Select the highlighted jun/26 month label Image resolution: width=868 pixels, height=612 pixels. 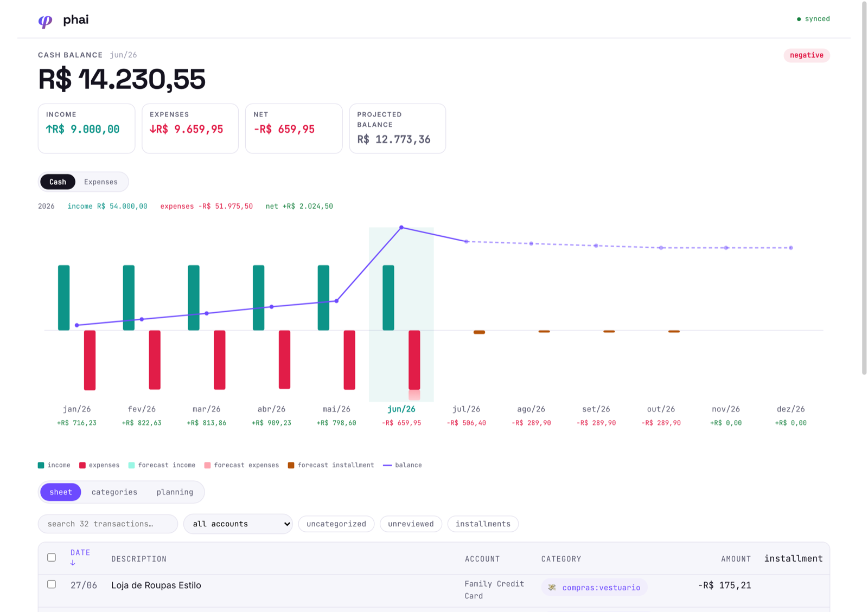(x=401, y=409)
